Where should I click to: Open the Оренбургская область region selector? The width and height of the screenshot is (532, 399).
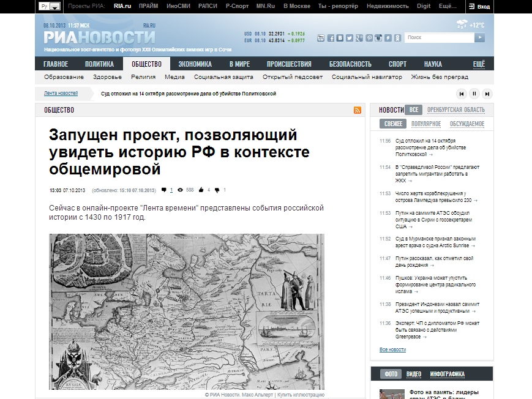pos(455,110)
